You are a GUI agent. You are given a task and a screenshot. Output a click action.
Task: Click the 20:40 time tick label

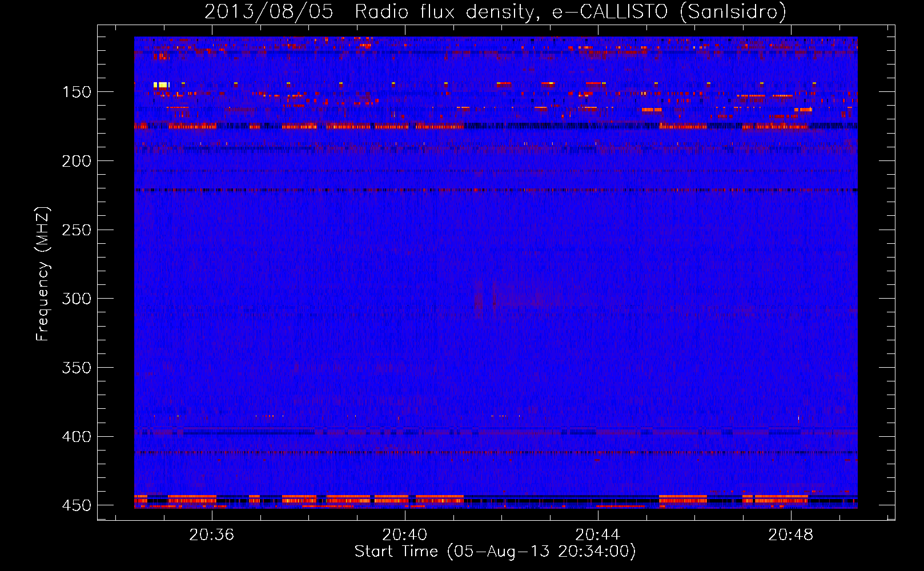405,535
